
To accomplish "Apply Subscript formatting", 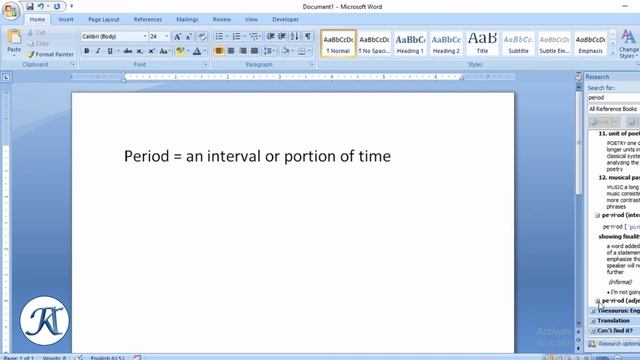I will tap(140, 51).
